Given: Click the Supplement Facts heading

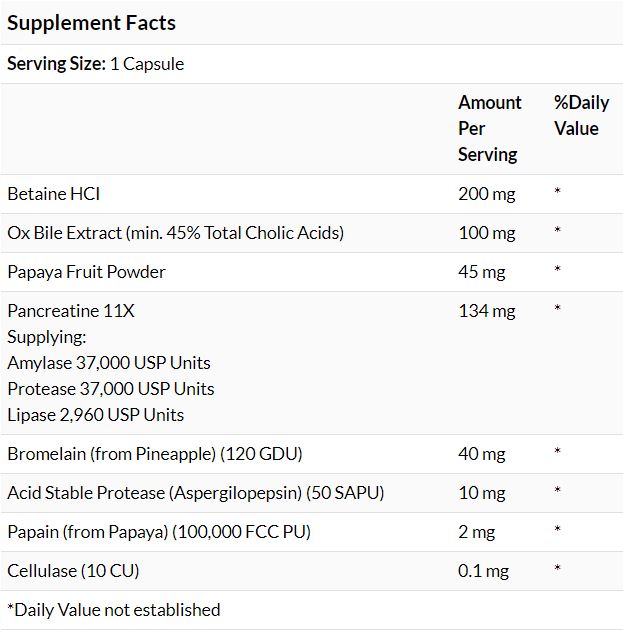Looking at the screenshot, I should coord(91,22).
